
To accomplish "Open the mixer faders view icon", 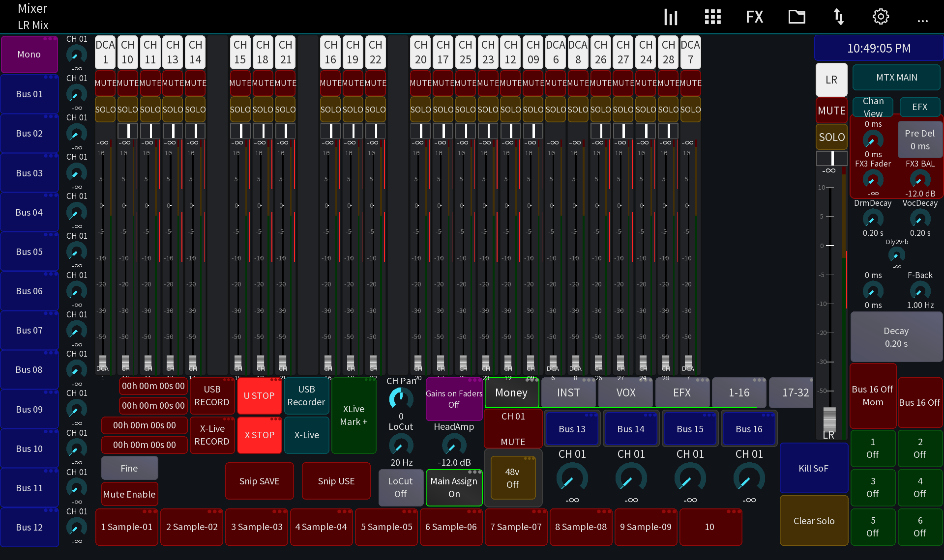I will (x=671, y=17).
